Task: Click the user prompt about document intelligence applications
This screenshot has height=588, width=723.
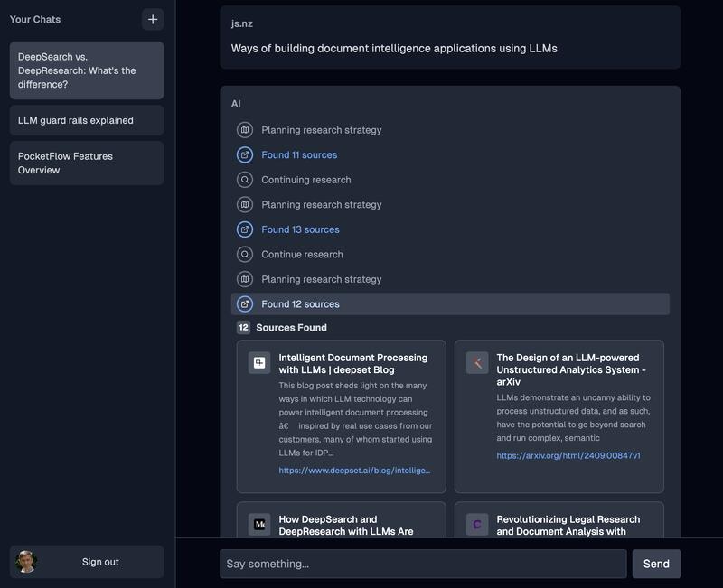Action: [x=394, y=49]
